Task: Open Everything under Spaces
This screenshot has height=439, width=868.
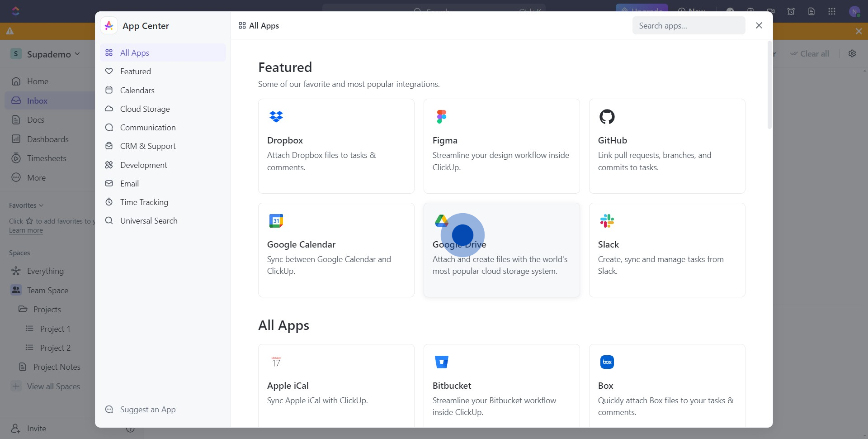Action: (45, 271)
